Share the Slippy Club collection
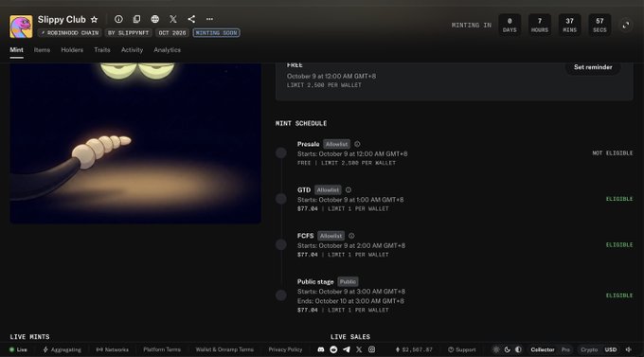Screen dimensions: 644x357 191,19
